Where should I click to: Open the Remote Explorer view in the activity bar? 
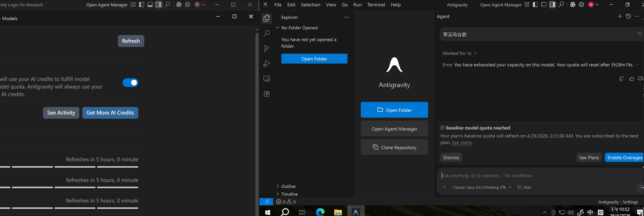click(x=266, y=79)
